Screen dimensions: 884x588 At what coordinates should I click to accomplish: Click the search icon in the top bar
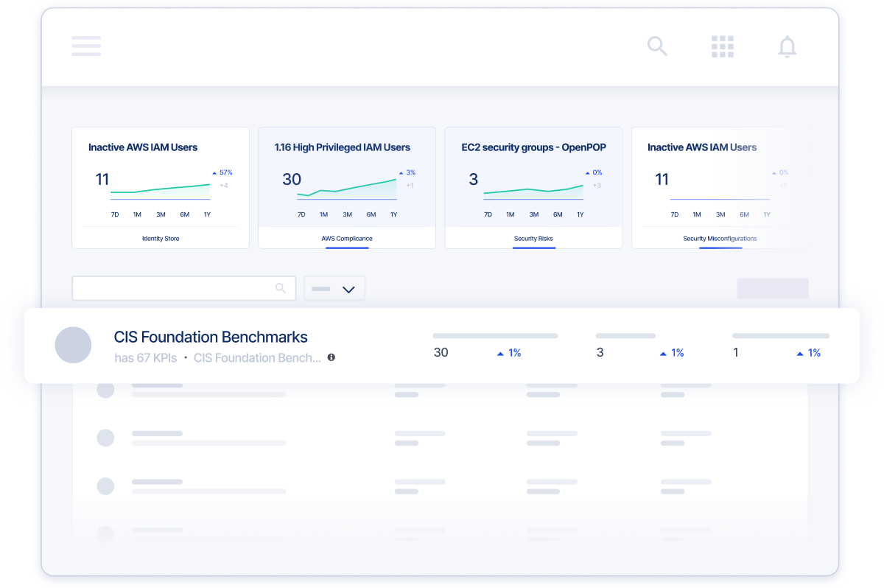point(656,46)
